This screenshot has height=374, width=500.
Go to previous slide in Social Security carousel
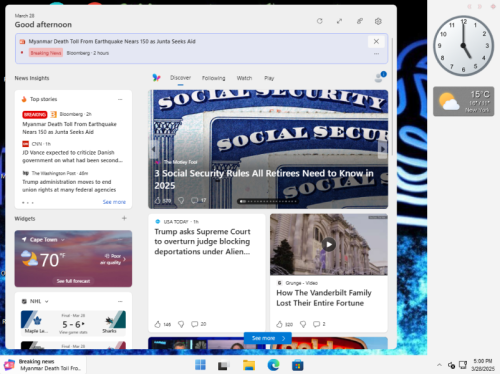point(153,149)
